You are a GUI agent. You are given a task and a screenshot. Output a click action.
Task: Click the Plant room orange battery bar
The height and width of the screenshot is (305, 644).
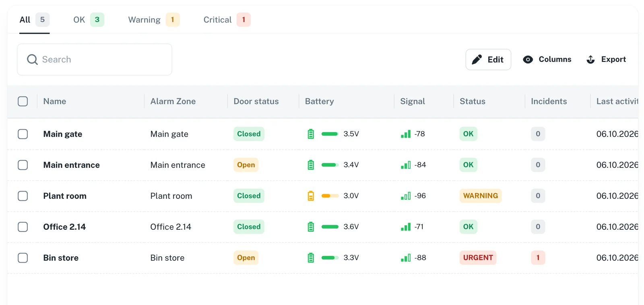pyautogui.click(x=330, y=196)
